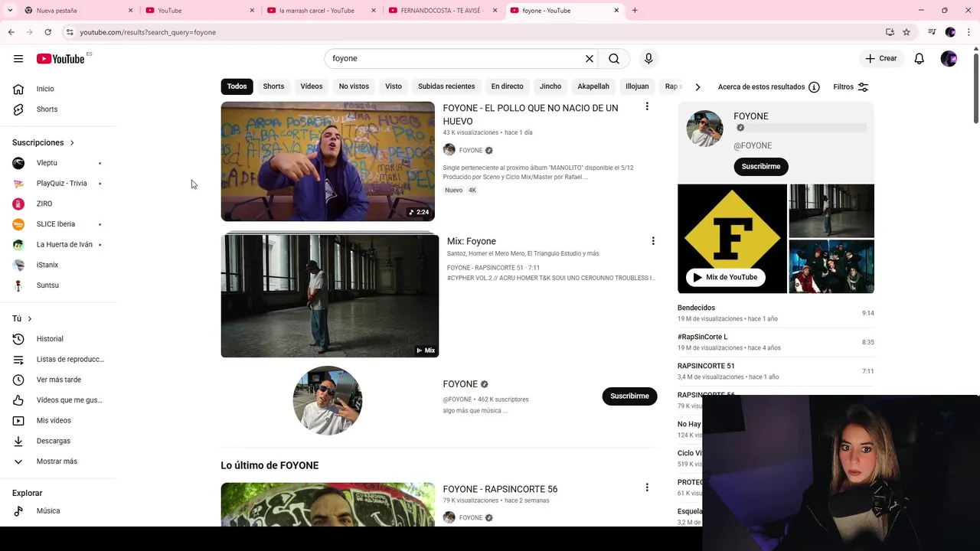Select the Todos filter chip
The image size is (980, 551).
coord(237,86)
